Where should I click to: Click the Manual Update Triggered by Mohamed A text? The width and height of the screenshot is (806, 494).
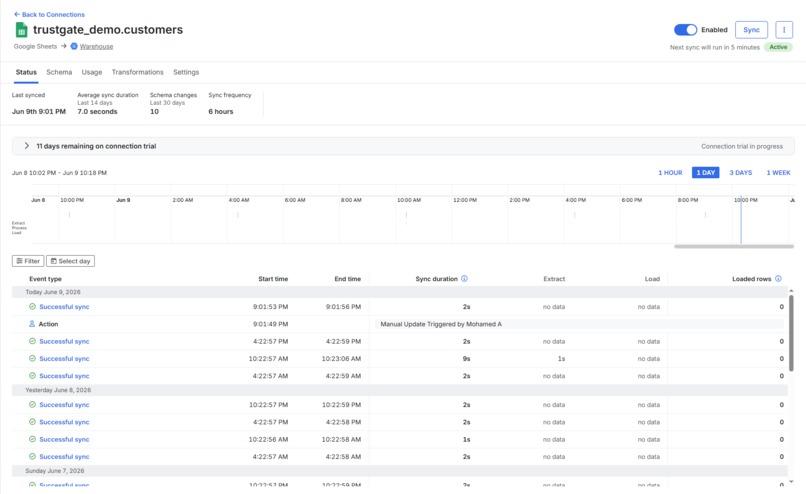441,324
